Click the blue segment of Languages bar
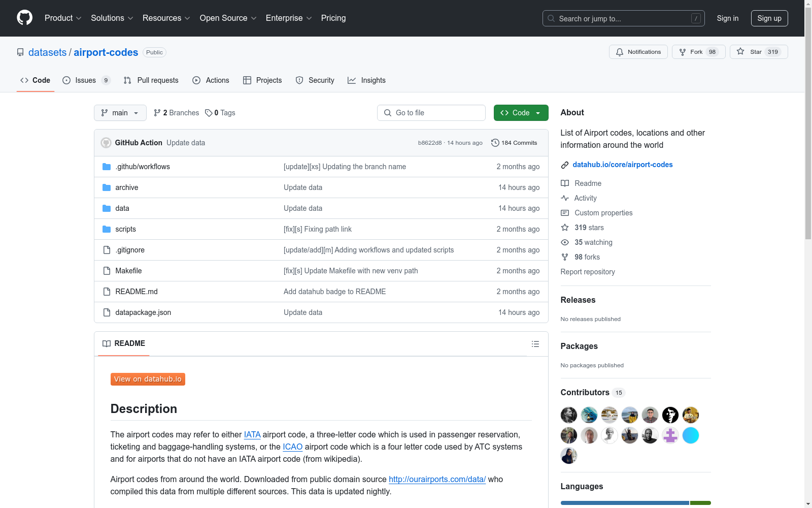This screenshot has height=508, width=812. click(x=625, y=503)
